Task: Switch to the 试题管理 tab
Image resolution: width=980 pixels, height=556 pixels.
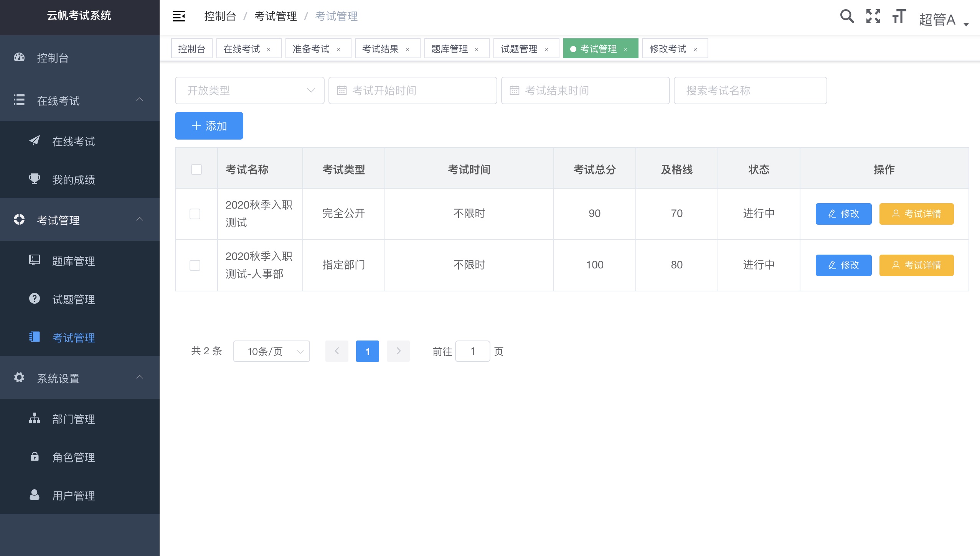Action: [x=520, y=48]
